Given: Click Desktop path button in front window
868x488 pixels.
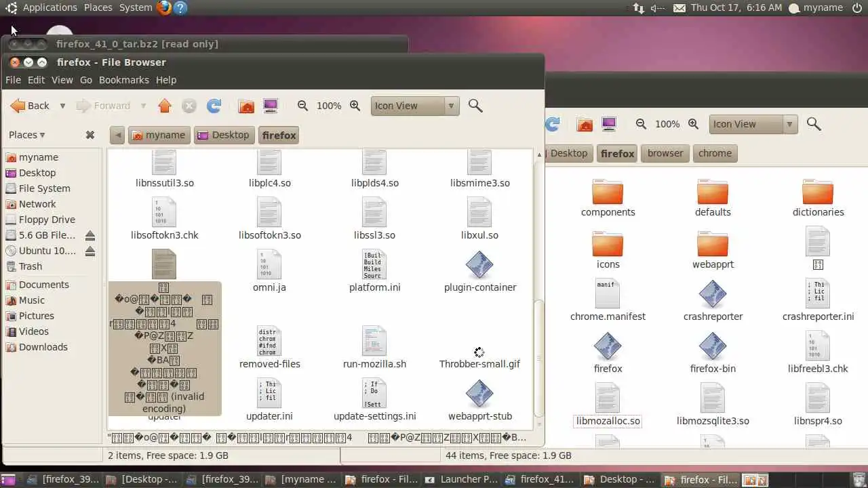Looking at the screenshot, I should coord(223,135).
